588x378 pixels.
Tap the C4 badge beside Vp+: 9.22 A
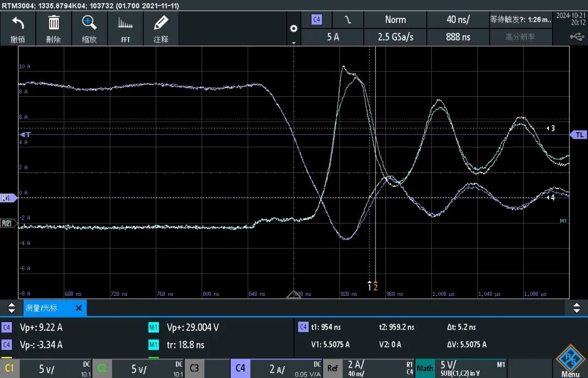7,327
